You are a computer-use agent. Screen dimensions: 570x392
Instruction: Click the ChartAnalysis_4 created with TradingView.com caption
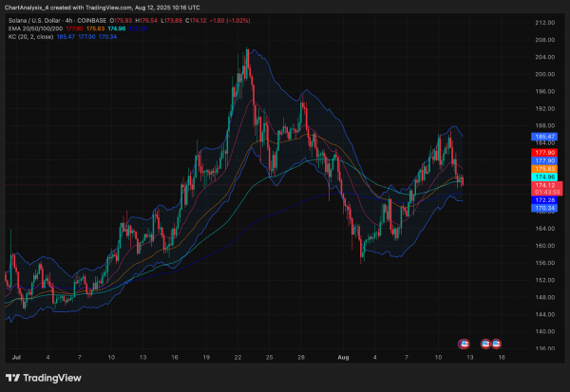(103, 8)
